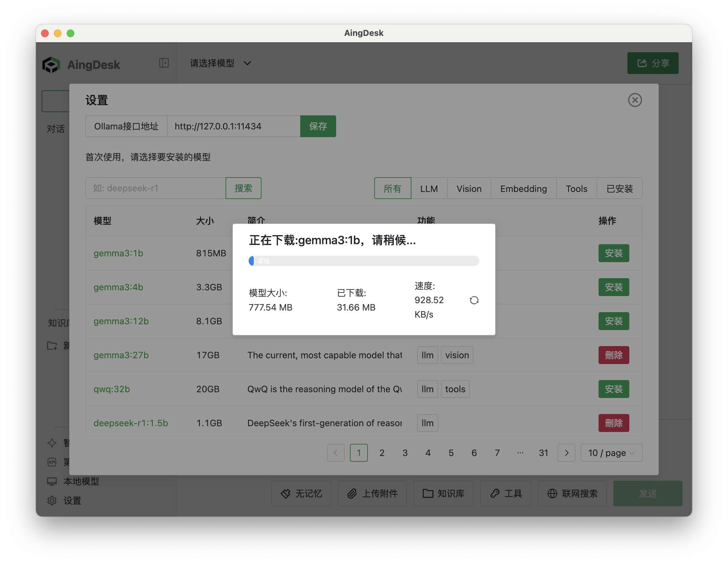Screen dimensions: 728x564
Task: Click the local model monitor icon
Action: tap(52, 481)
